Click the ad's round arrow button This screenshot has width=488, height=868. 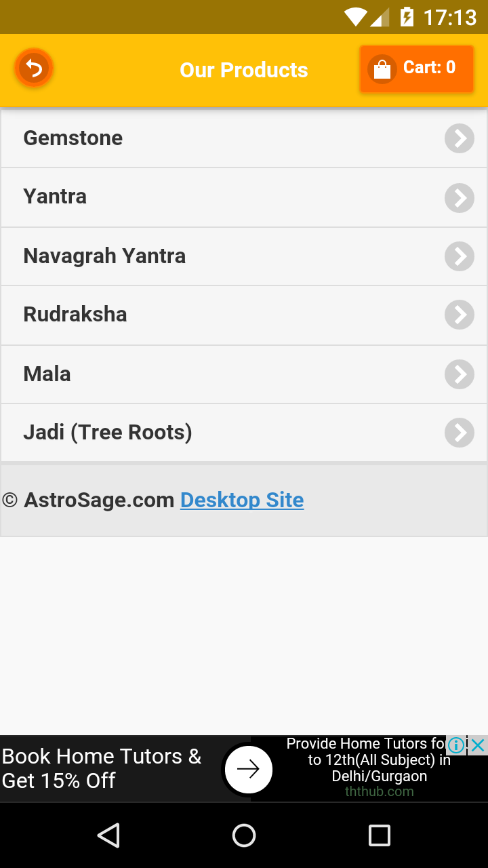pos(248,769)
